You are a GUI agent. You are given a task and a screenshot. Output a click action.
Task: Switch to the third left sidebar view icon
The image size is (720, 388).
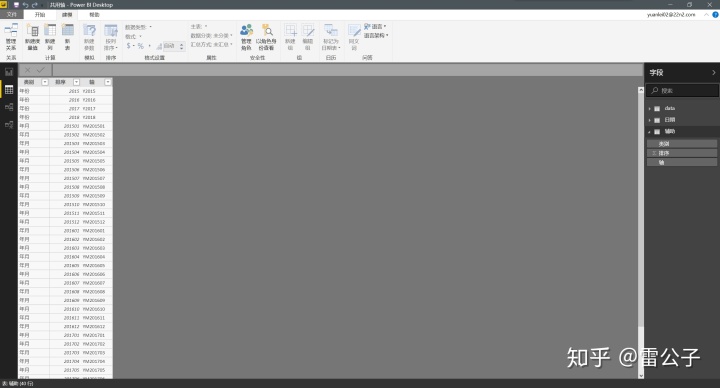coord(9,107)
